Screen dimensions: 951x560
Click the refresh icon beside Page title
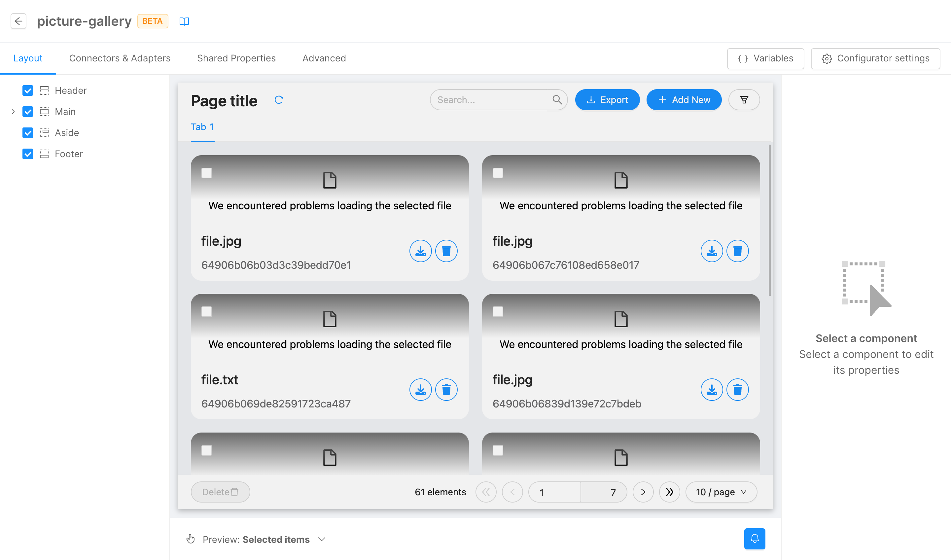(278, 100)
